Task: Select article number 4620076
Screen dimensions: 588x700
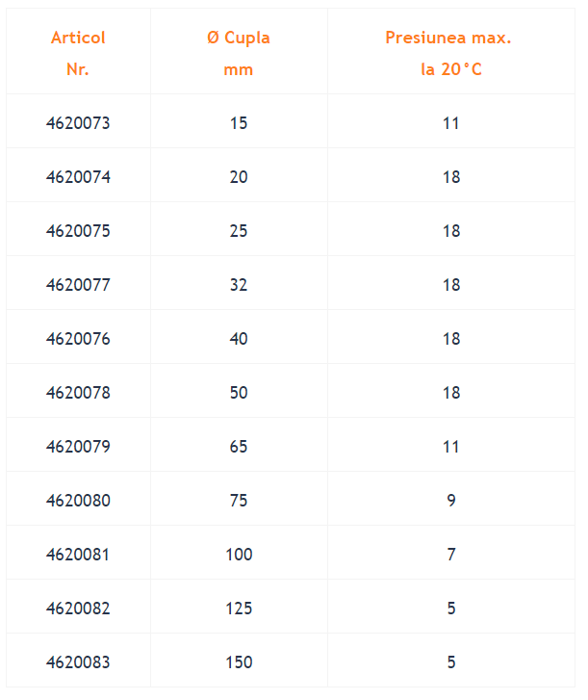Action: 78,339
